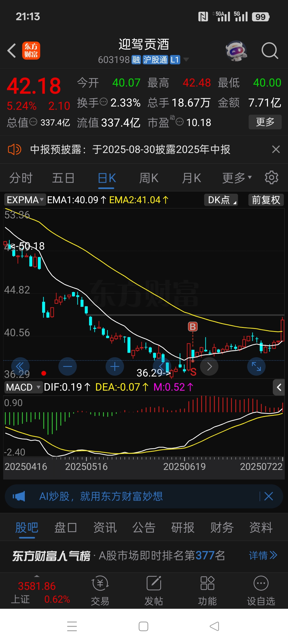
Task: Open 交易 trade icon
Action: pyautogui.click(x=100, y=591)
